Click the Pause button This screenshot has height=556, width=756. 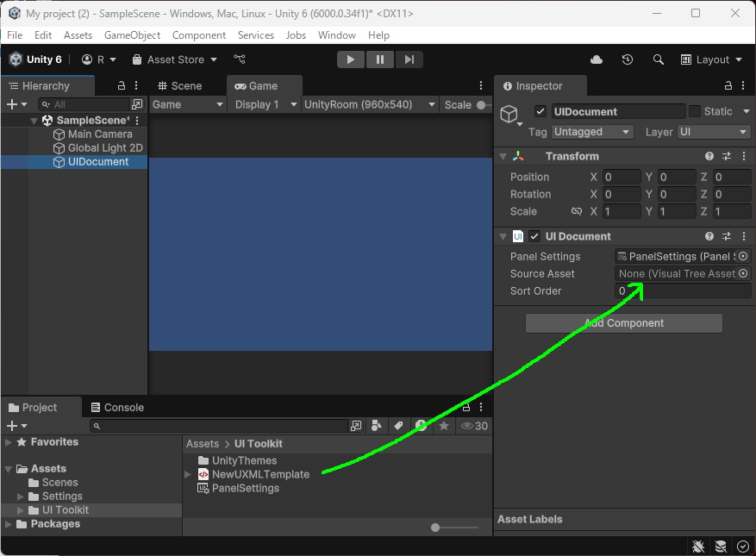click(380, 59)
